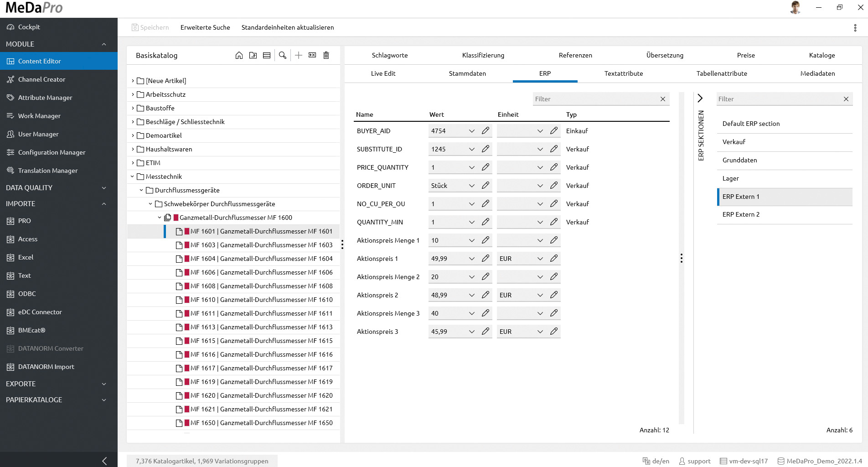Add new catalog entry with plus icon
The image size is (868, 467).
[x=299, y=55]
